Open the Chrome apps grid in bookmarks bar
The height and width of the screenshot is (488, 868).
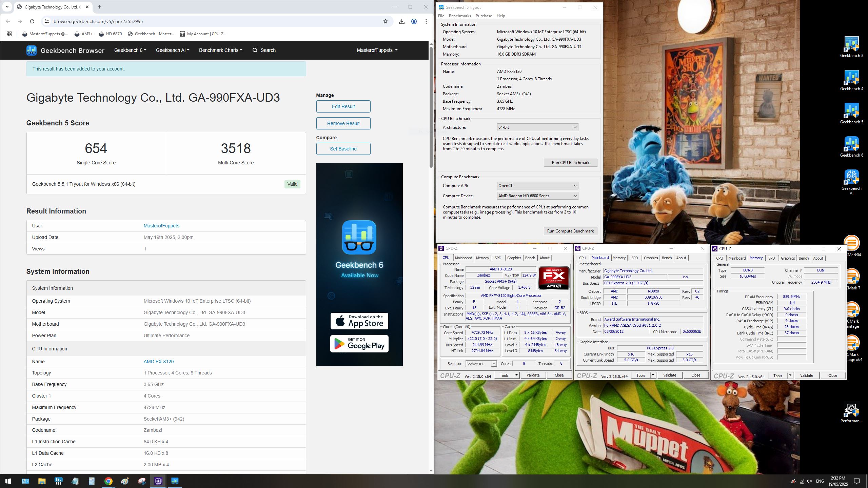pos(9,34)
